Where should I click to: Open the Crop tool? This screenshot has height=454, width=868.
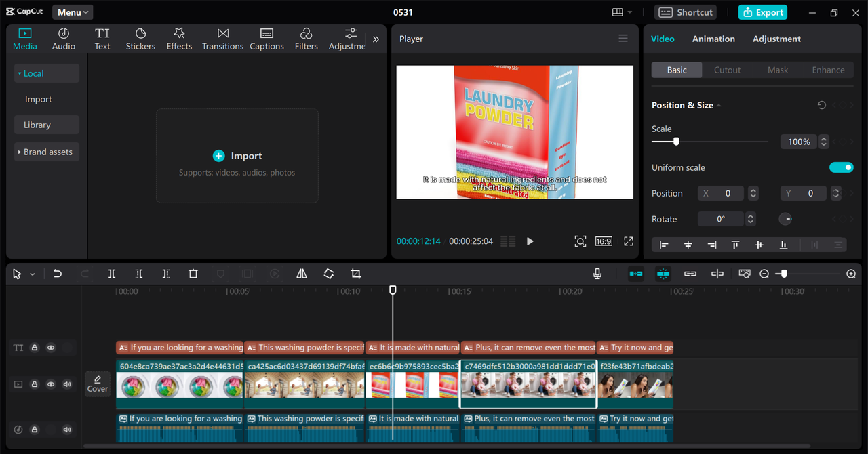[x=356, y=274]
